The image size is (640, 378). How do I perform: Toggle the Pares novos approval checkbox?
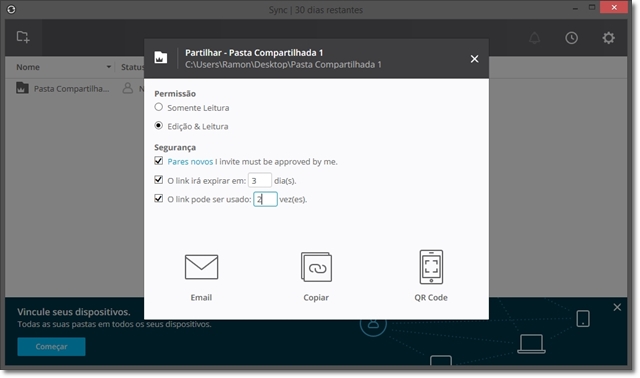tap(158, 161)
